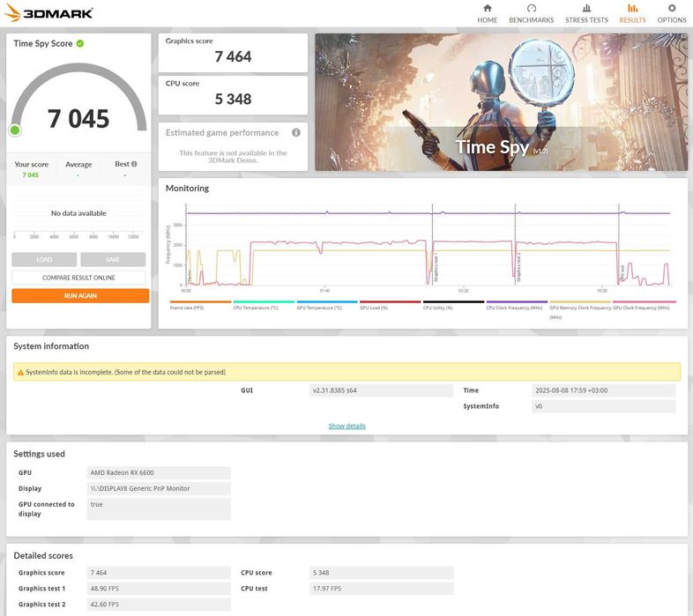
Task: Toggle the GPU Clock Frequency legend swatch
Action: tap(644, 302)
